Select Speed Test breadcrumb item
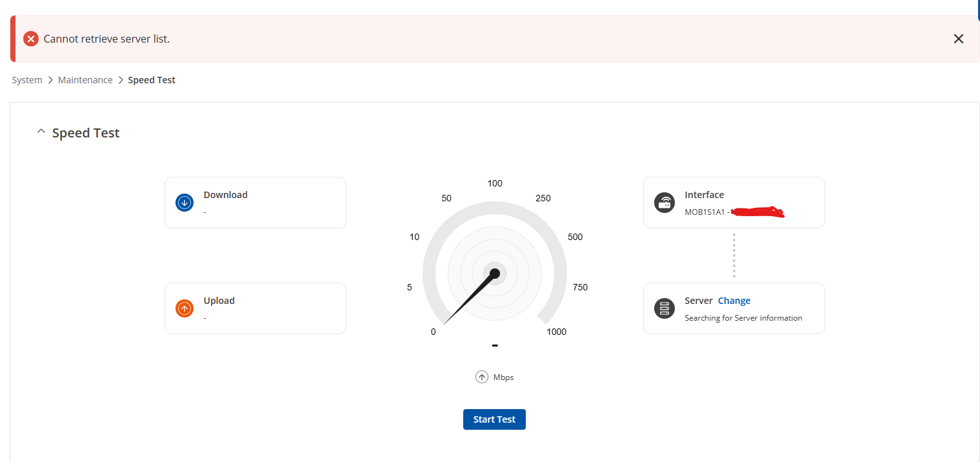 pos(152,80)
